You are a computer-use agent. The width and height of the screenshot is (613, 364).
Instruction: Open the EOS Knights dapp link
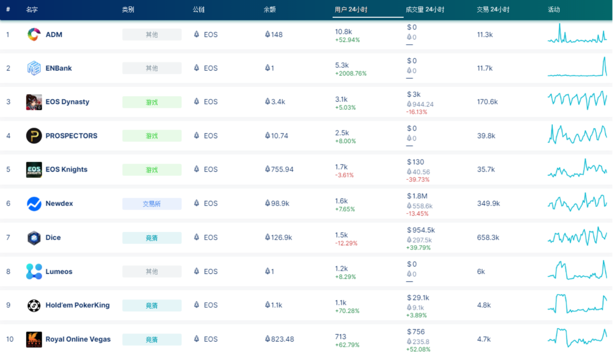(x=66, y=170)
